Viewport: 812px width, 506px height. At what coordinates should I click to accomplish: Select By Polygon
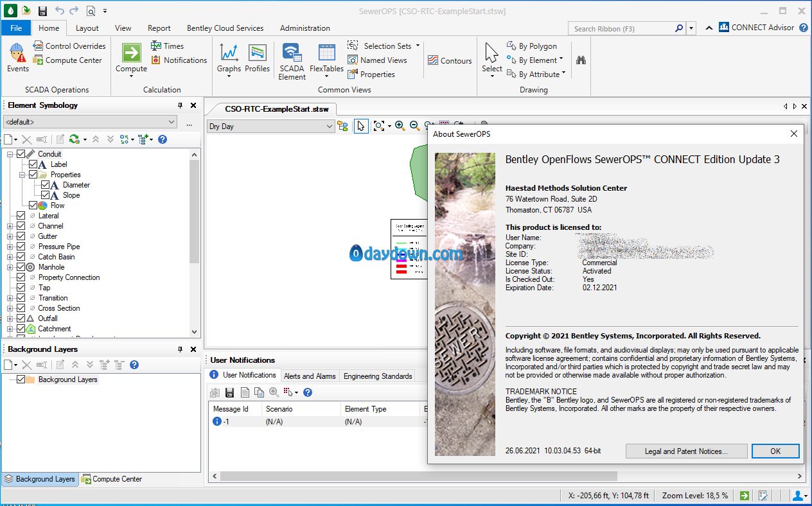[x=532, y=46]
